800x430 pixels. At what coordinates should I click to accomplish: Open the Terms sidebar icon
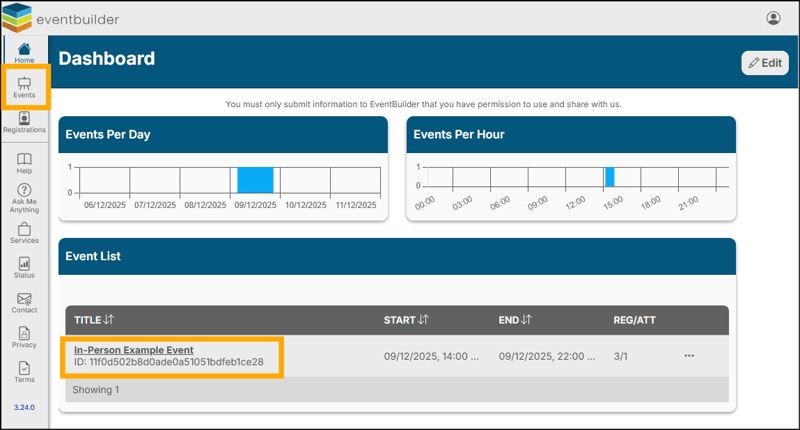24,372
